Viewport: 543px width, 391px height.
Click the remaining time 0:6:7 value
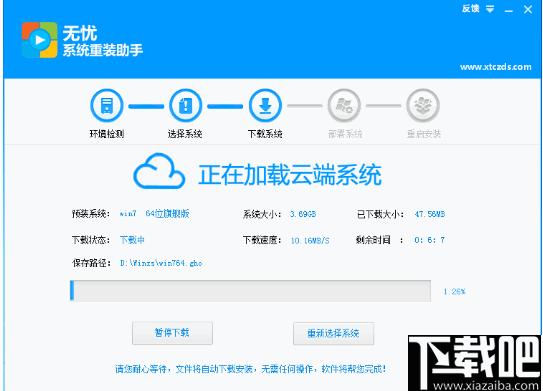pos(429,240)
